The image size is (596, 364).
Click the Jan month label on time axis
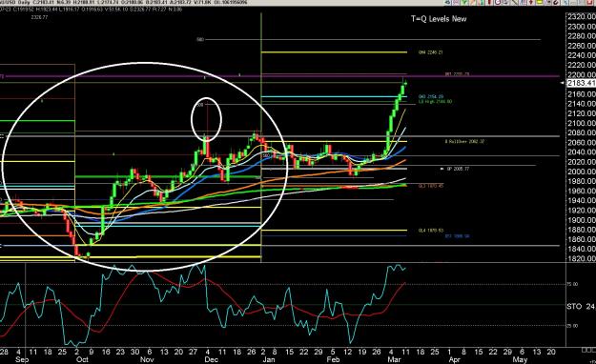click(x=268, y=359)
